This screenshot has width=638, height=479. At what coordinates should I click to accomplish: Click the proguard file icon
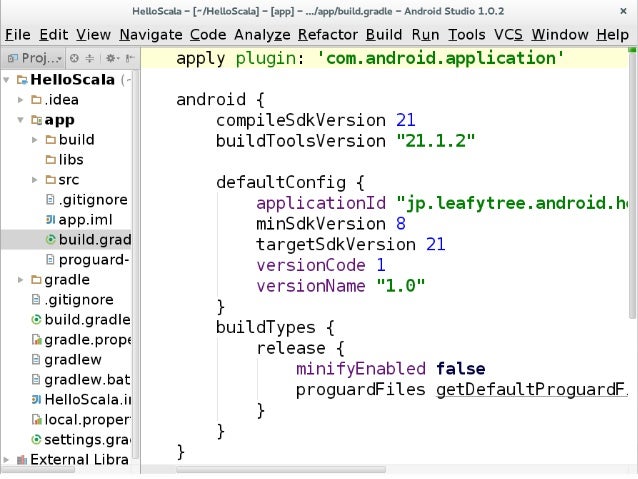[50, 260]
